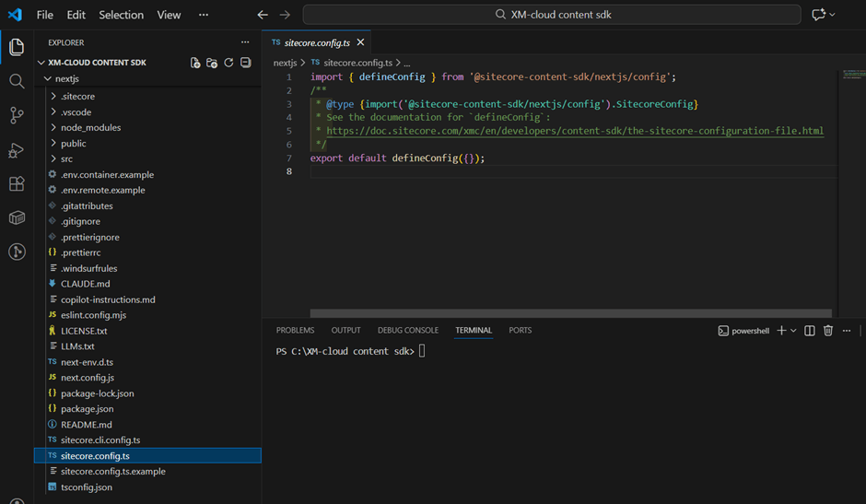Expand the node_modules folder
The width and height of the screenshot is (866, 504).
pos(90,127)
